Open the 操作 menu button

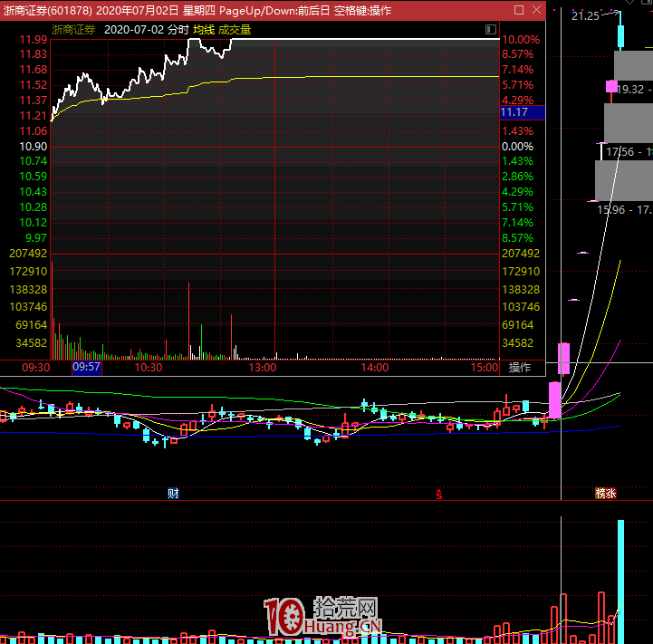[520, 368]
